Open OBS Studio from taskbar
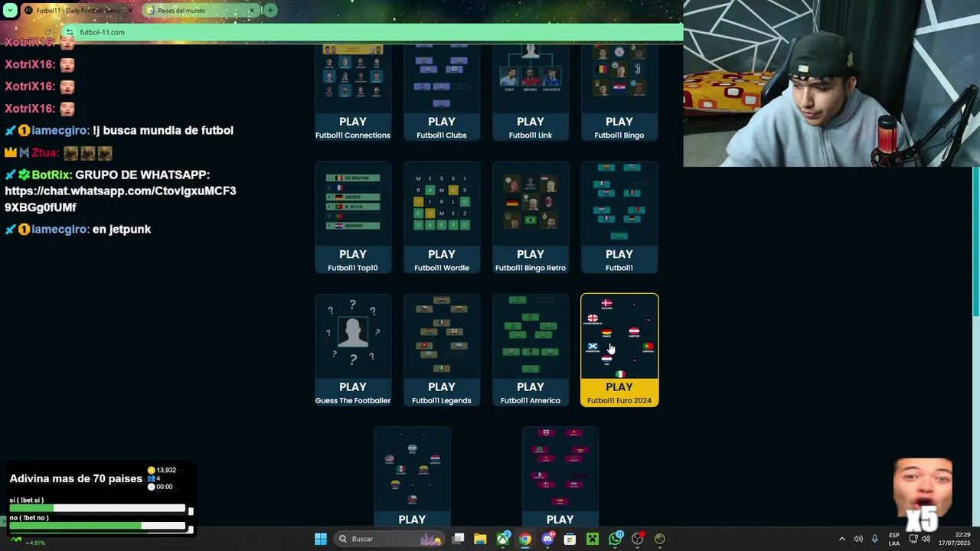 (x=637, y=539)
